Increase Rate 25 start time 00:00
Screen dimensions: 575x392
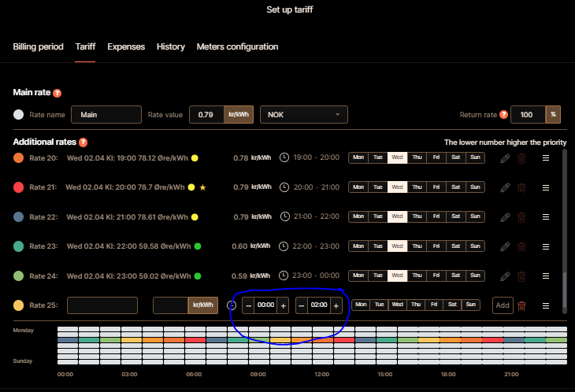coord(283,305)
